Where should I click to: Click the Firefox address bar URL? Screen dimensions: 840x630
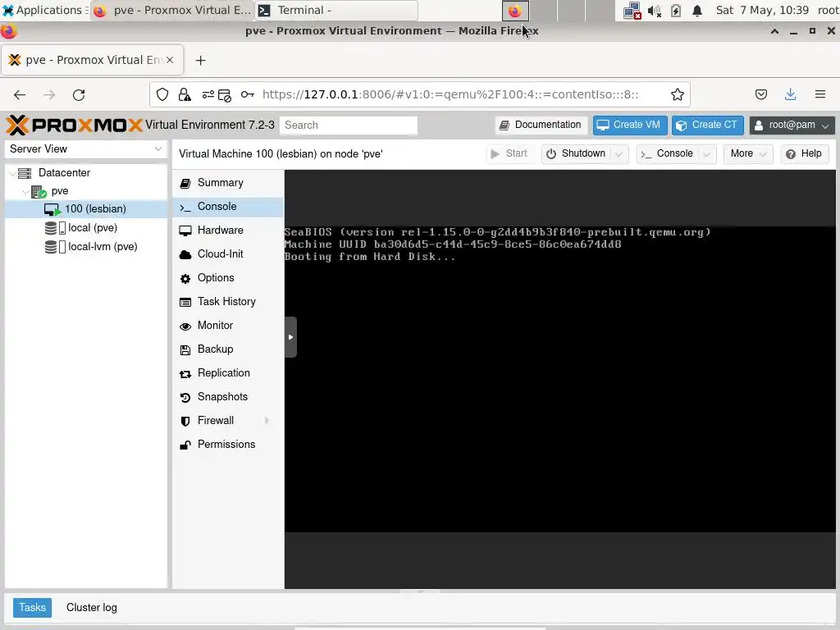click(x=450, y=95)
